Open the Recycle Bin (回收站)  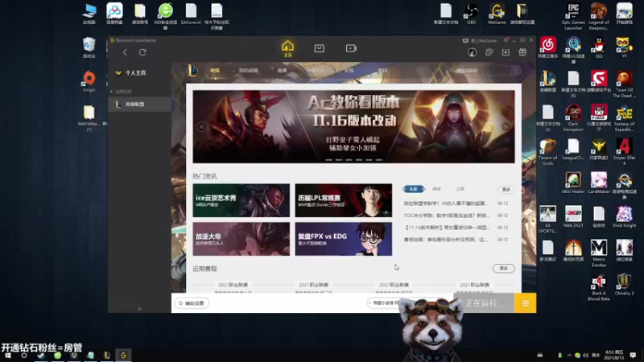[89, 47]
